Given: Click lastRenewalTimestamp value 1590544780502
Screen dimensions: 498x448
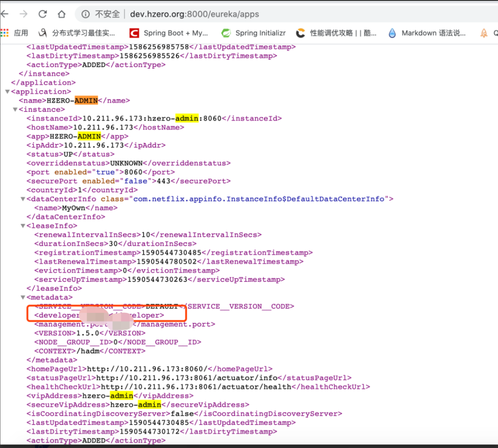Looking at the screenshot, I should [167, 262].
